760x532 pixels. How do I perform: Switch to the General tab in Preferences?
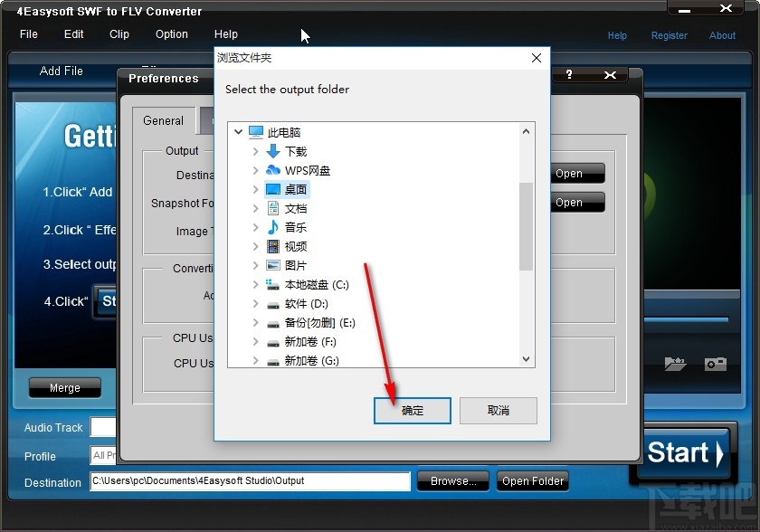pyautogui.click(x=164, y=120)
